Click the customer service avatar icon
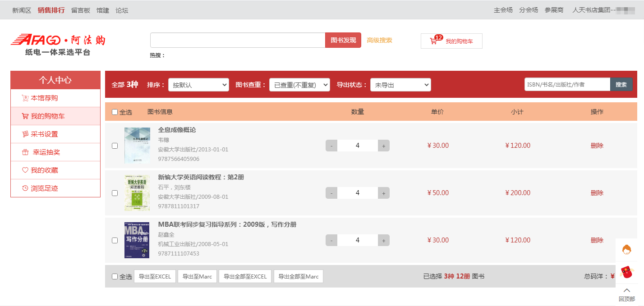The image size is (644, 306). pyautogui.click(x=626, y=249)
